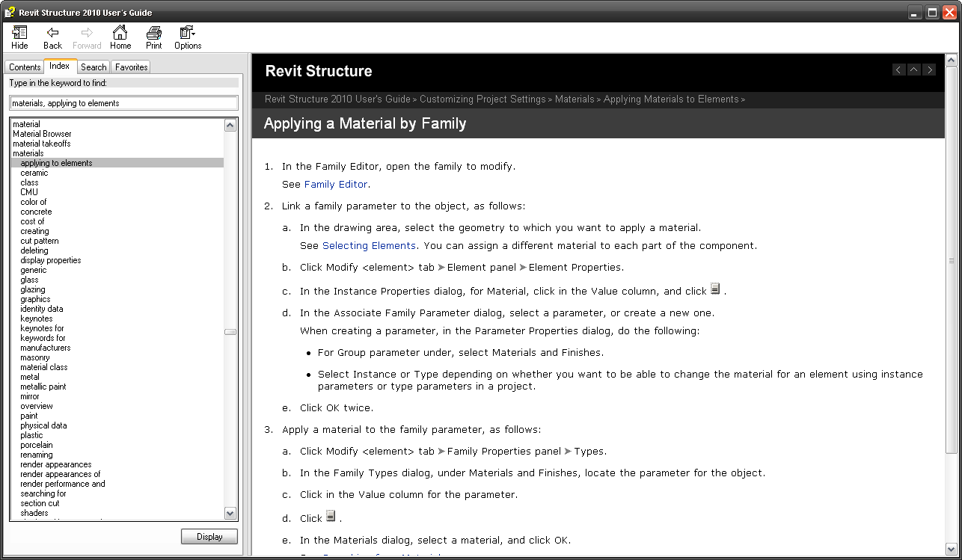Click Revit Structure 2010 User's Guide breadcrumb
The height and width of the screenshot is (560, 962).
(337, 99)
